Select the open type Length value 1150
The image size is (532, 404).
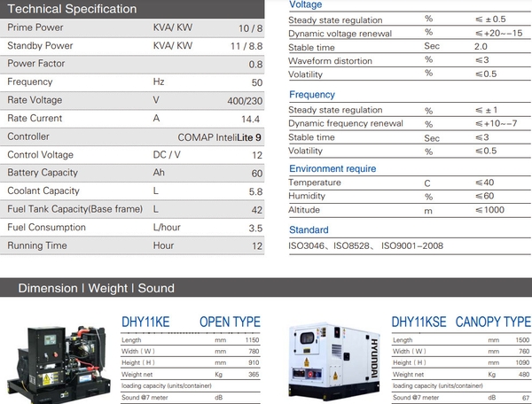pyautogui.click(x=252, y=340)
